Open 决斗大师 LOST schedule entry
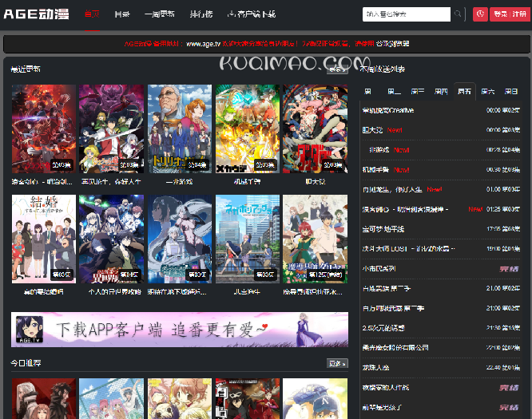 coord(408,249)
